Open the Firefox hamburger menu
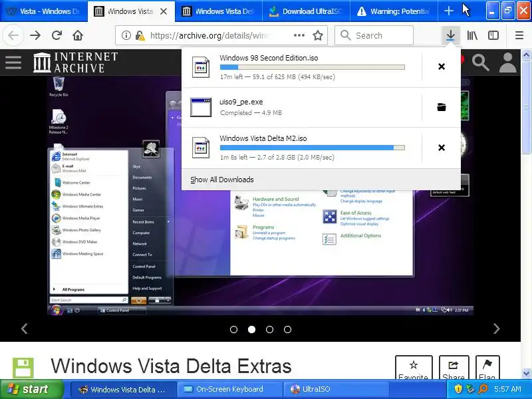Image resolution: width=532 pixels, height=399 pixels. pyautogui.click(x=519, y=35)
